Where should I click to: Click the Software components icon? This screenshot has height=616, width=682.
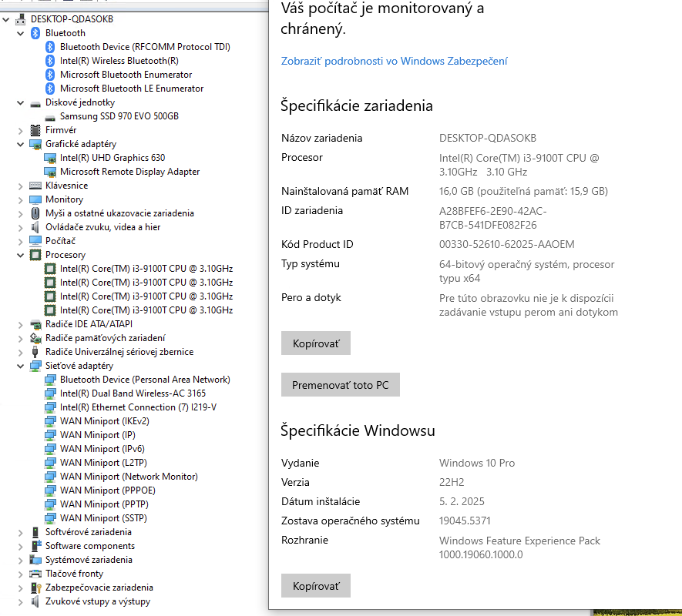coord(35,546)
